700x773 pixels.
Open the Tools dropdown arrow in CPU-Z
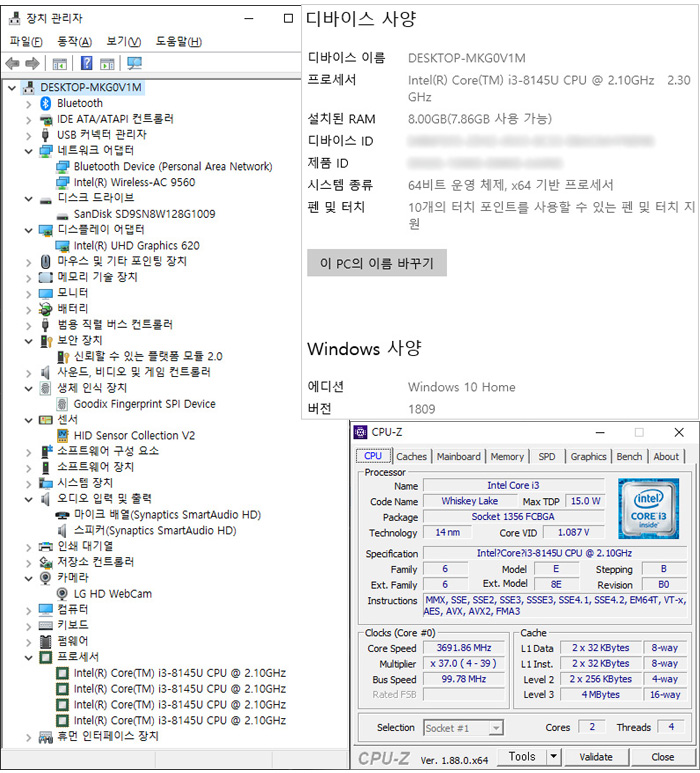(x=554, y=757)
